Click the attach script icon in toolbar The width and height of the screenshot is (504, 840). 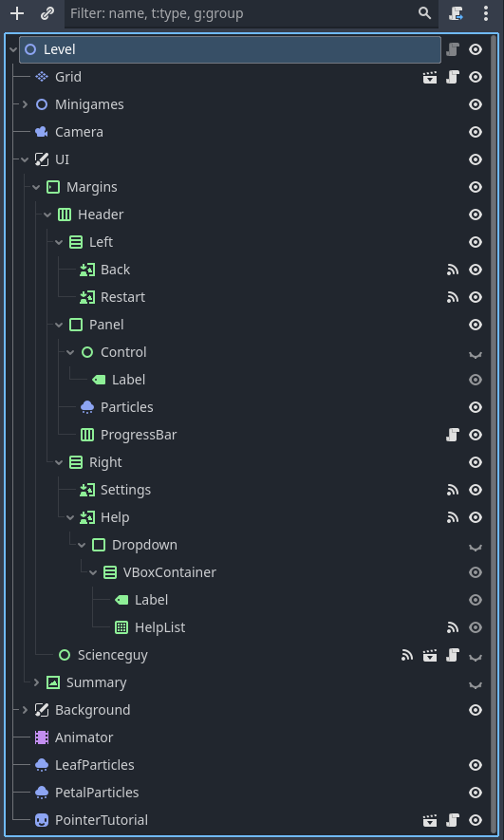(x=456, y=13)
